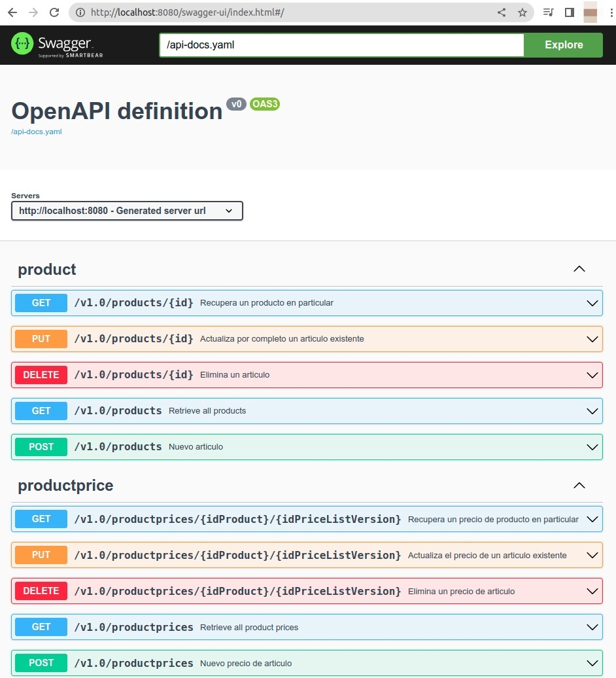This screenshot has height=678, width=616.
Task: Open the browser side panel
Action: (x=570, y=12)
